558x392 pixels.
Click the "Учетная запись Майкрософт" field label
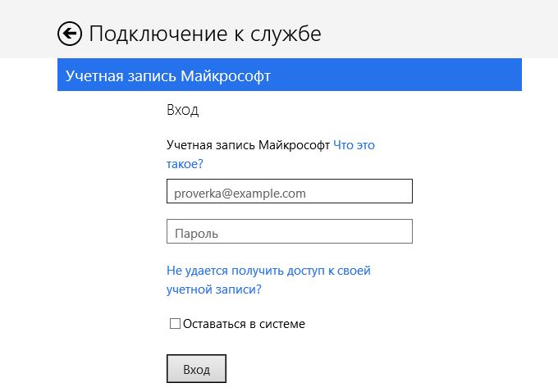[x=248, y=145]
